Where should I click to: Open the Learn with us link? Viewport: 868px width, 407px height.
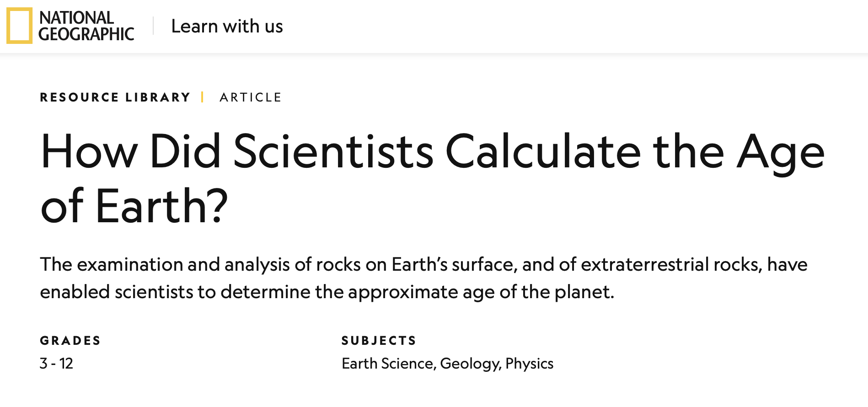pyautogui.click(x=227, y=27)
